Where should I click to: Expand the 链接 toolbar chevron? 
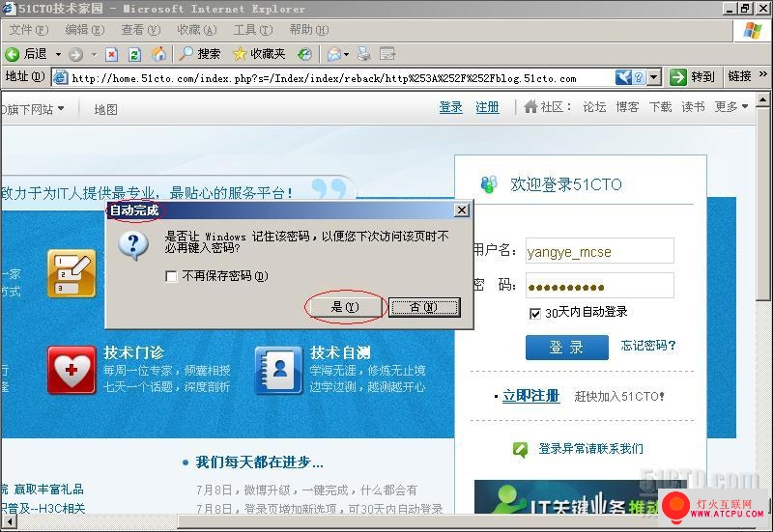tap(763, 74)
